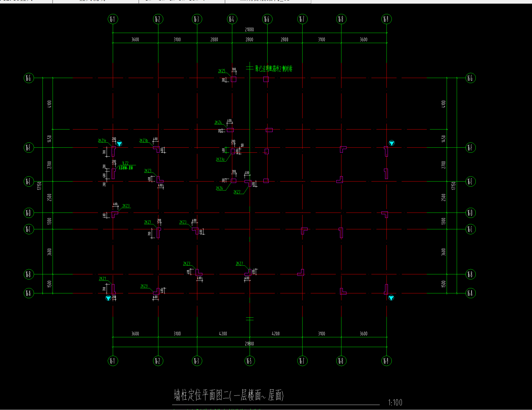Click the 2KZ3b column label
Viewport: 532px width, 410px height.
pos(144,141)
